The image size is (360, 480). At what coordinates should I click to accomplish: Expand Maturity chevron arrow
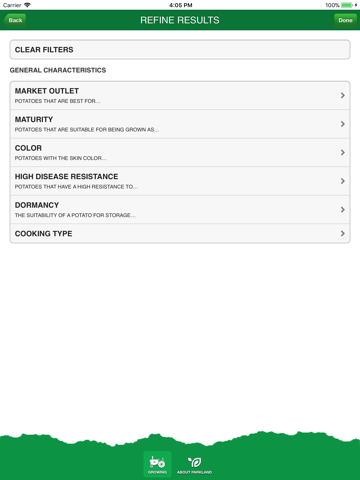pyautogui.click(x=343, y=124)
